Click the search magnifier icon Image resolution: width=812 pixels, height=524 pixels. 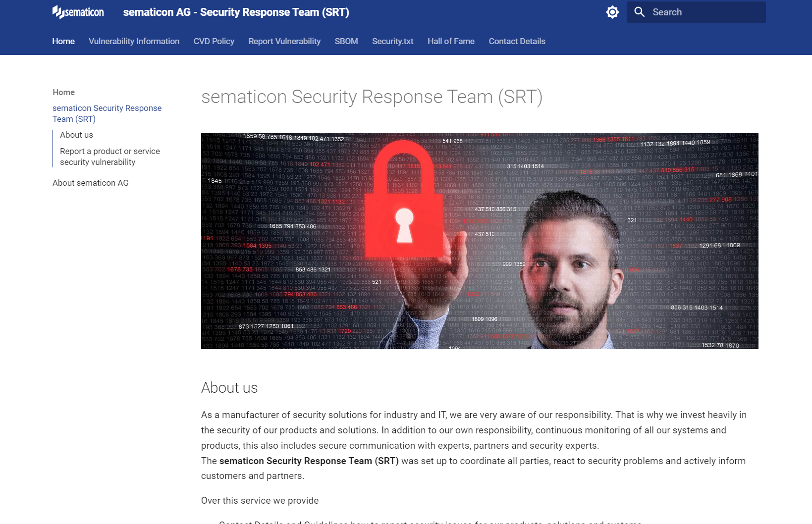click(639, 12)
